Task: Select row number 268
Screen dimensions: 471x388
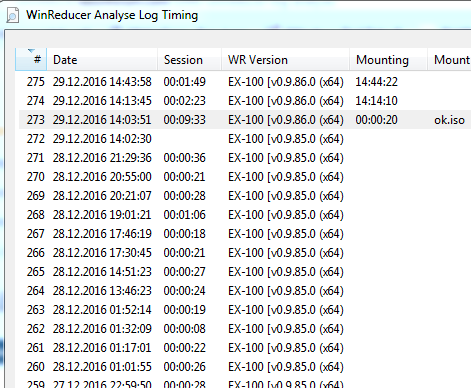Action: point(36,215)
